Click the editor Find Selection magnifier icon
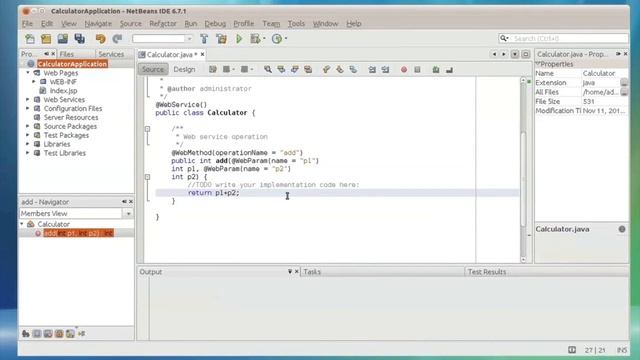640x360 pixels. tap(268, 70)
